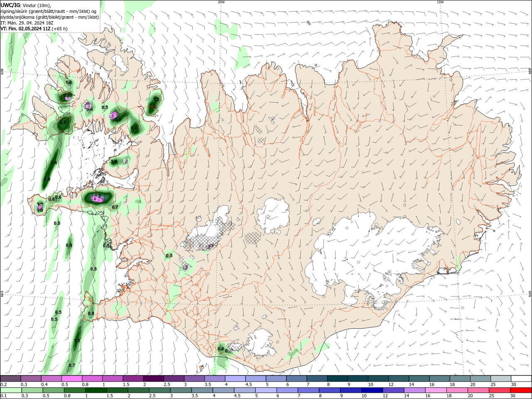Screen dimensions: 532x399
Task: Pick the 2 swatch in lower legend row
Action: (138, 390)
